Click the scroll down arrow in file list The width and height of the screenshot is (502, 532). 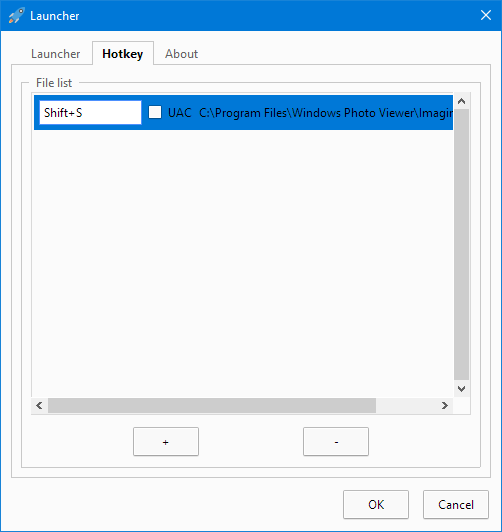click(461, 389)
